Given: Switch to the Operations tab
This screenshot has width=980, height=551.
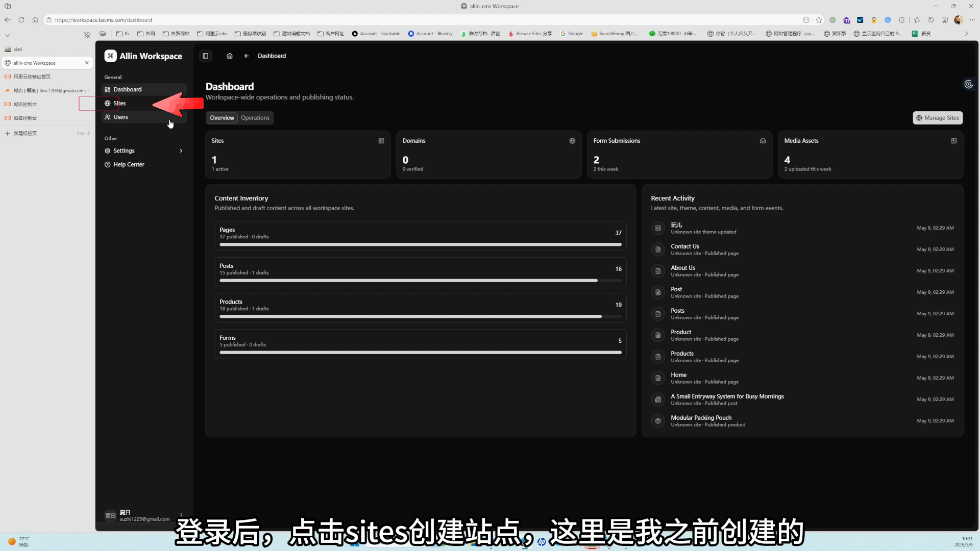Looking at the screenshot, I should click(255, 118).
